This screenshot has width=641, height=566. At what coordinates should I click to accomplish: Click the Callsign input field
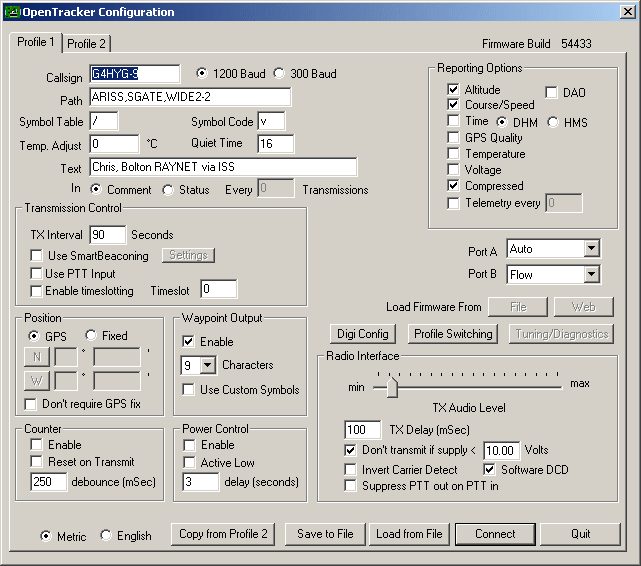[134, 74]
